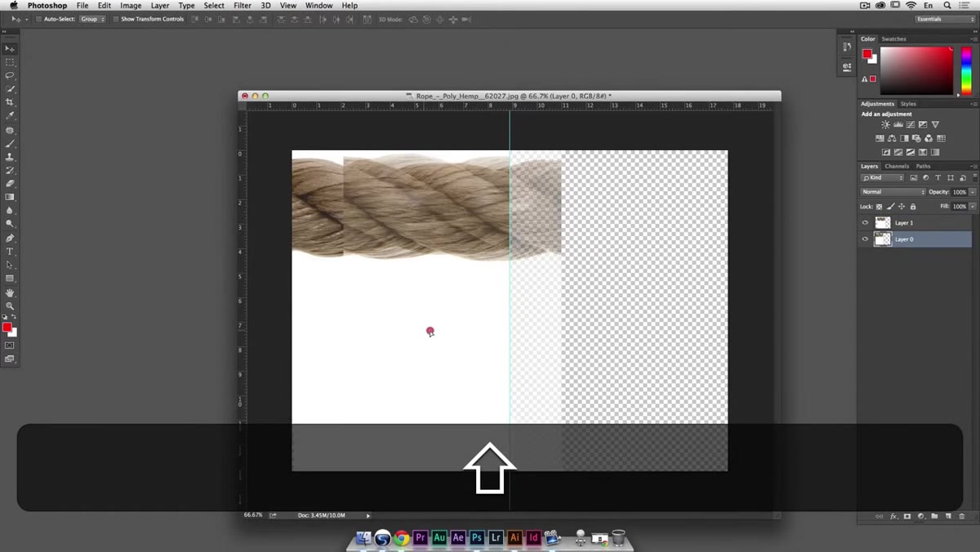Select the Move tool
The image size is (980, 552).
coord(10,49)
